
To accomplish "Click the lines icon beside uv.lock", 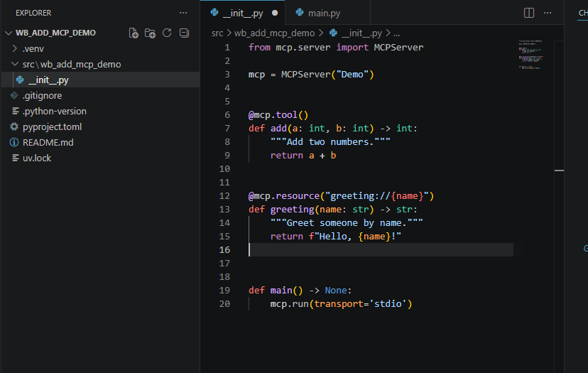I will [x=16, y=158].
